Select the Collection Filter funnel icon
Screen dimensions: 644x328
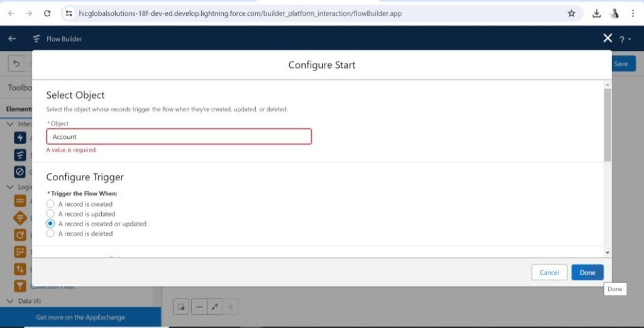click(19, 286)
